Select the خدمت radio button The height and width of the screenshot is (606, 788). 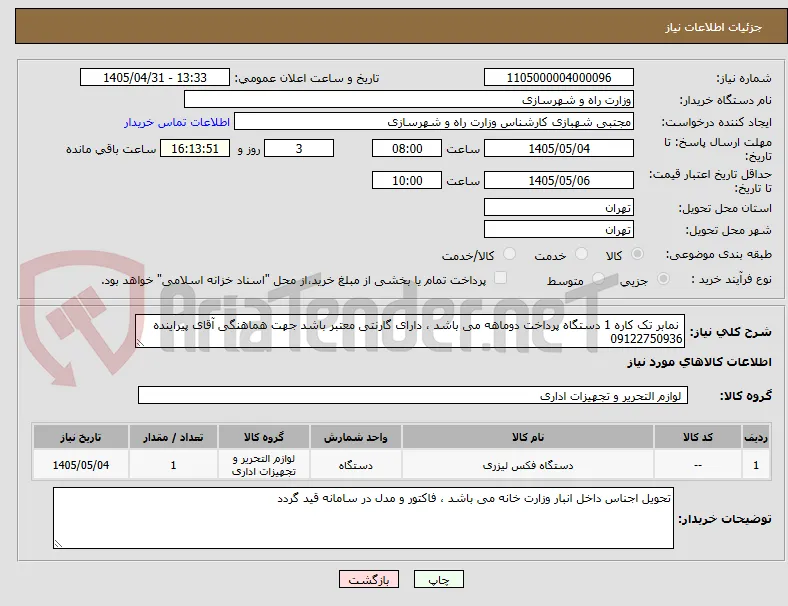tap(581, 254)
